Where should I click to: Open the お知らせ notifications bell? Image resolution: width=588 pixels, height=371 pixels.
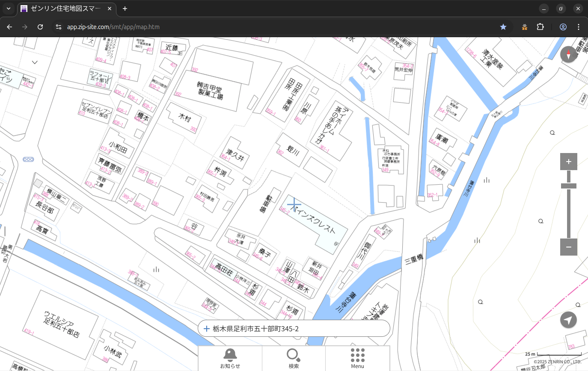230,358
